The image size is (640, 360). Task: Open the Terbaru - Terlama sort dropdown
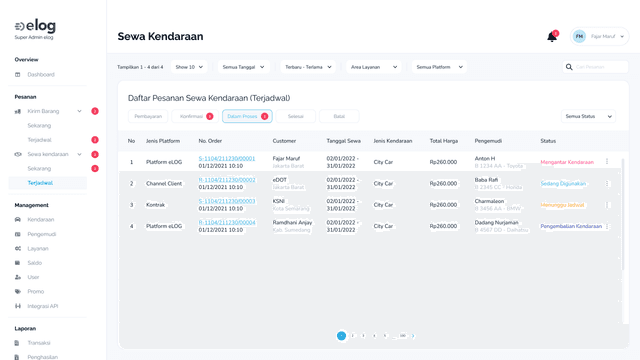tap(308, 67)
